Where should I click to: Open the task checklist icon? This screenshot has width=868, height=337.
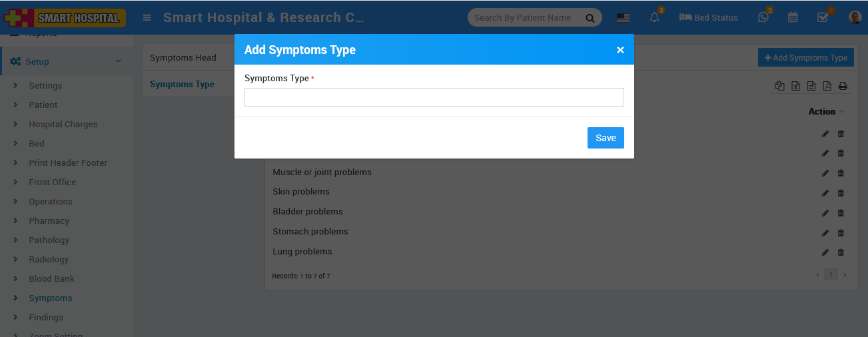pos(823,18)
